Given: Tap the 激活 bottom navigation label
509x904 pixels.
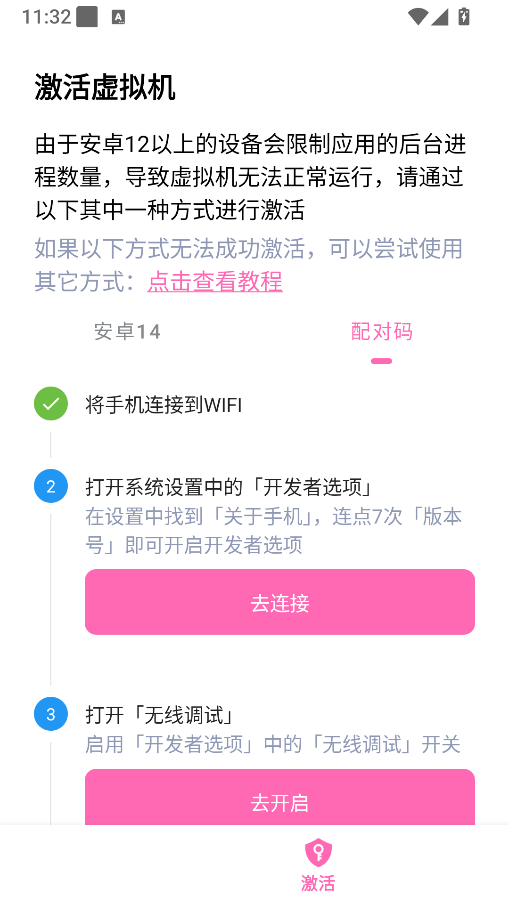Looking at the screenshot, I should click(318, 883).
